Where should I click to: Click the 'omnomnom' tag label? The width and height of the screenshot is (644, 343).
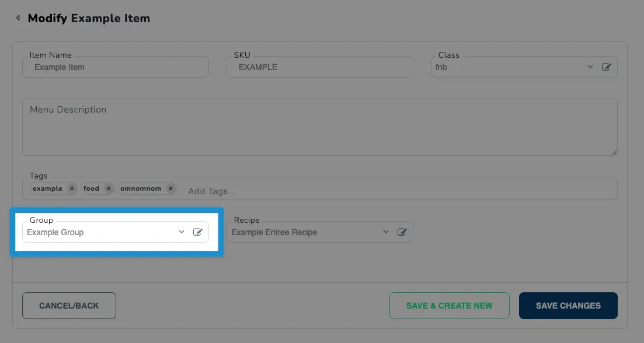click(141, 188)
